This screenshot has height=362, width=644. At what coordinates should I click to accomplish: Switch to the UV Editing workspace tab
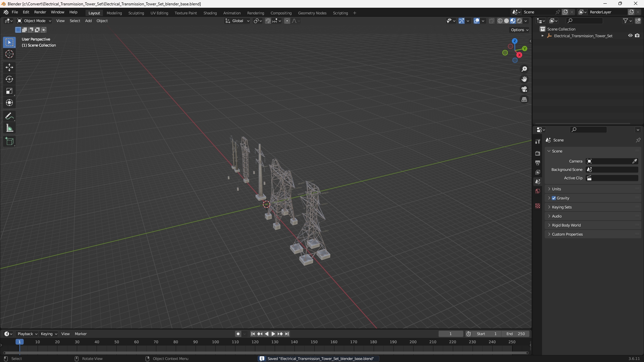click(159, 13)
